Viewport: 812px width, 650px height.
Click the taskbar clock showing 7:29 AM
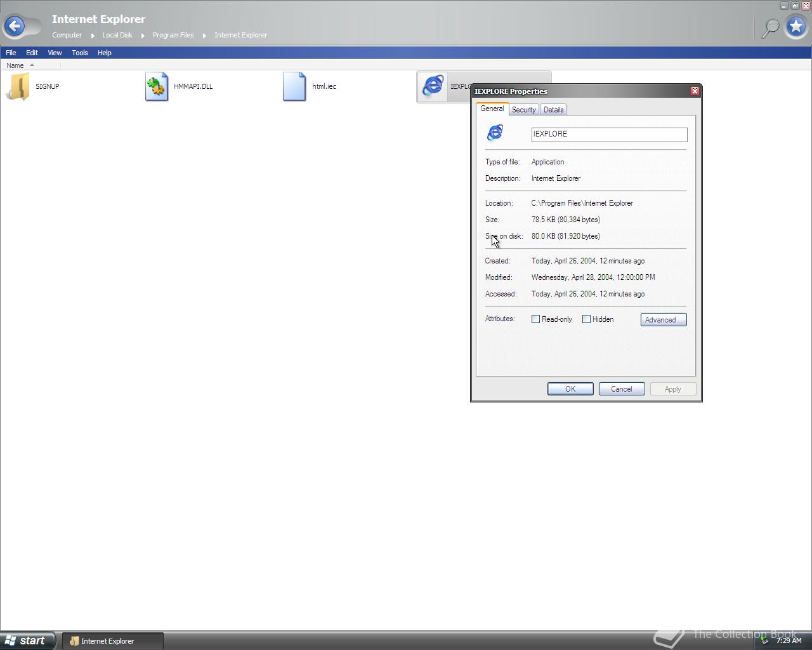[789, 640]
